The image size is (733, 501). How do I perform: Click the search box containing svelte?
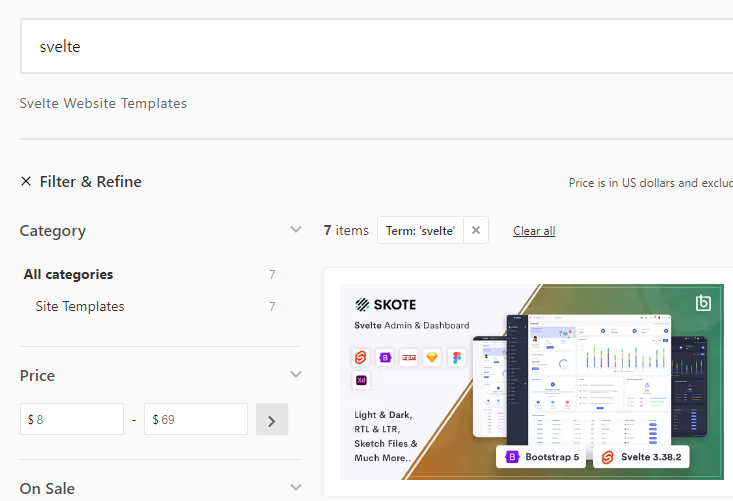[377, 46]
